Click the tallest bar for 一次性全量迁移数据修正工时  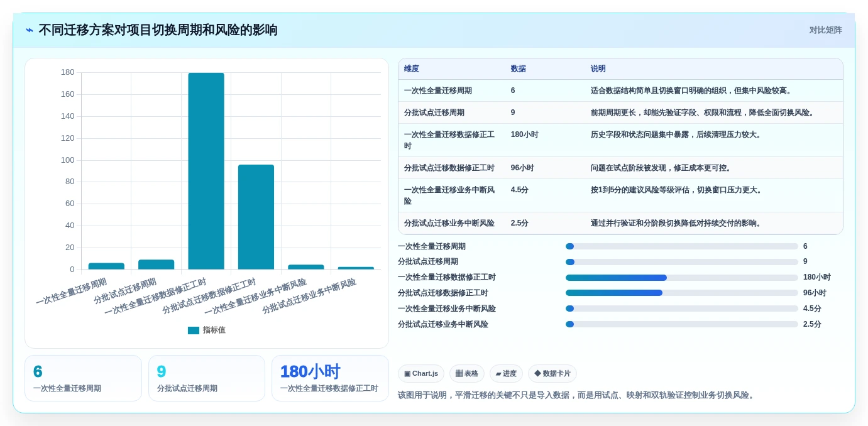coord(206,171)
